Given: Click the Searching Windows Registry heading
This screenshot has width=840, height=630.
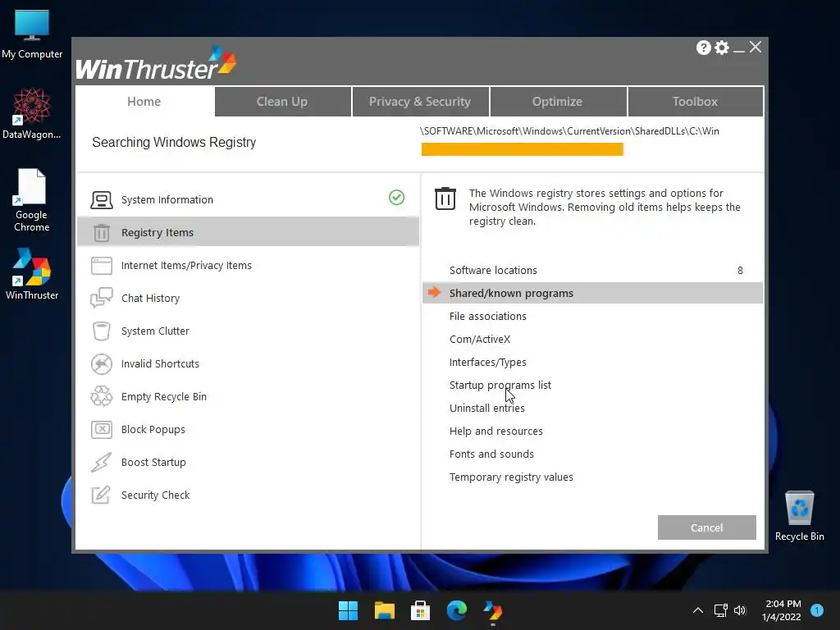Looking at the screenshot, I should pyautogui.click(x=174, y=143).
